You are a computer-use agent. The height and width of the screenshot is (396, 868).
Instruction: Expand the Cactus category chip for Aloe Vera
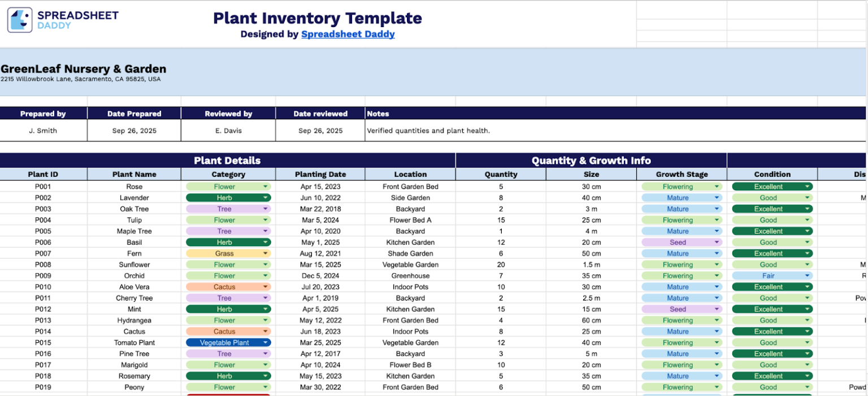pyautogui.click(x=266, y=286)
